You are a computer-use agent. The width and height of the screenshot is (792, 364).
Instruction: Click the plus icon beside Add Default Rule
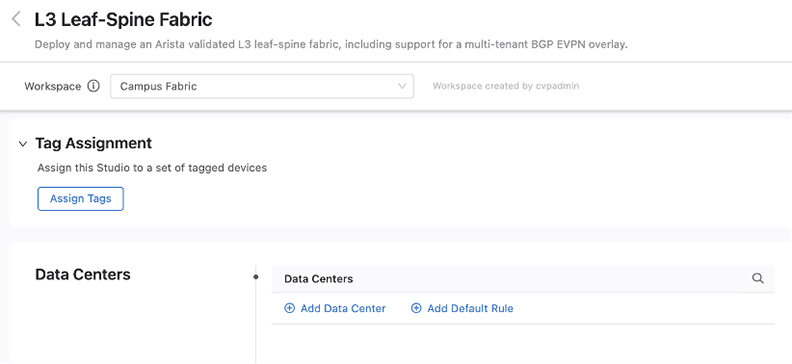pyautogui.click(x=416, y=308)
